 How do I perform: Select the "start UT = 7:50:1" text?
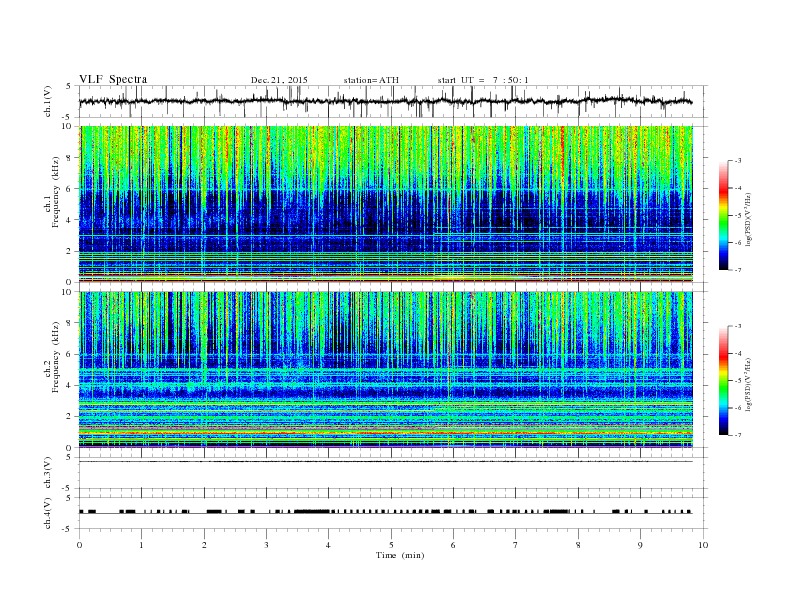tap(482, 80)
